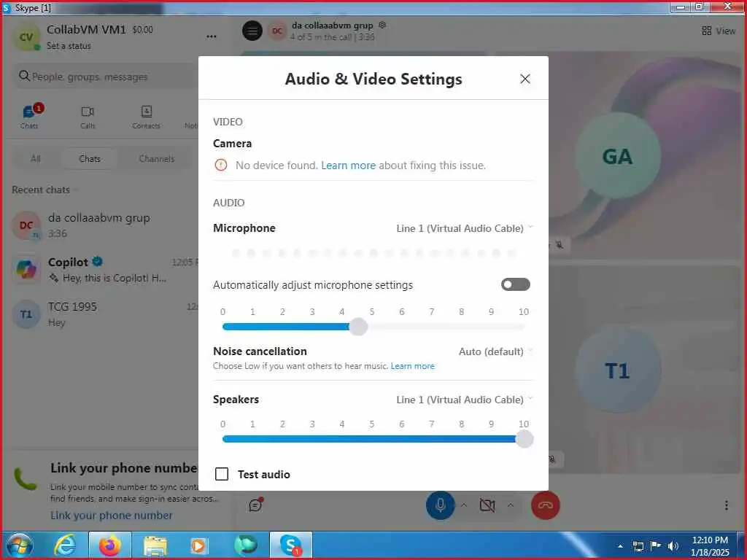Click Learn more under Noise cancellation

coord(413,366)
